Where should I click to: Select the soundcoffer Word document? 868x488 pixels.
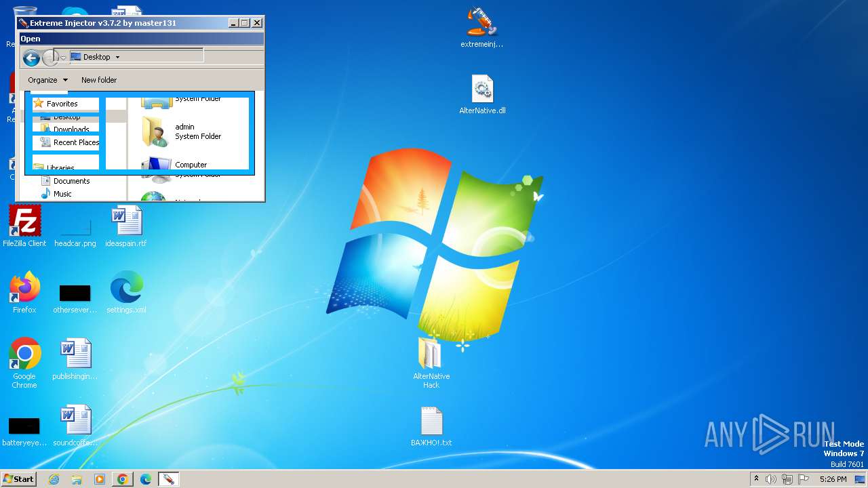(75, 426)
